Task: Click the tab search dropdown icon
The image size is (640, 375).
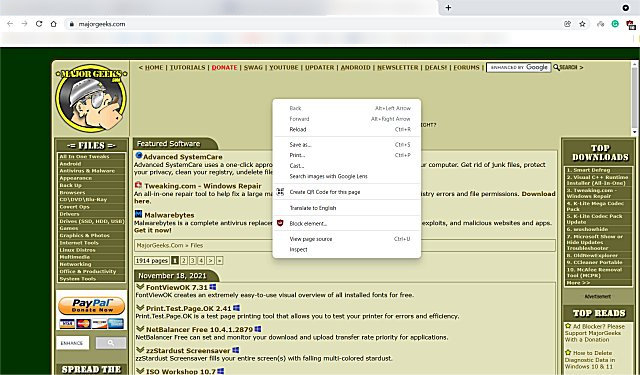Action: click(x=625, y=8)
